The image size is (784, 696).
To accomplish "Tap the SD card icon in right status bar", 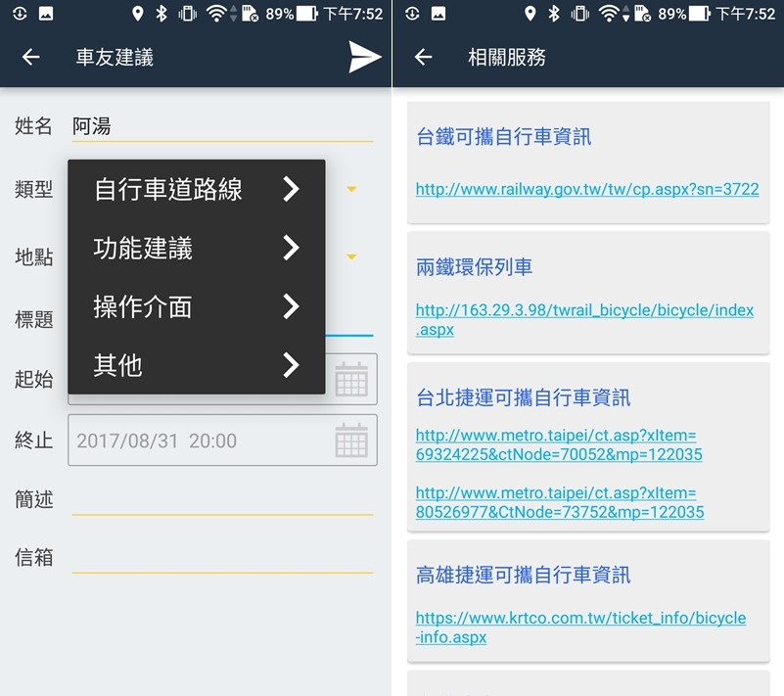I will (x=642, y=14).
